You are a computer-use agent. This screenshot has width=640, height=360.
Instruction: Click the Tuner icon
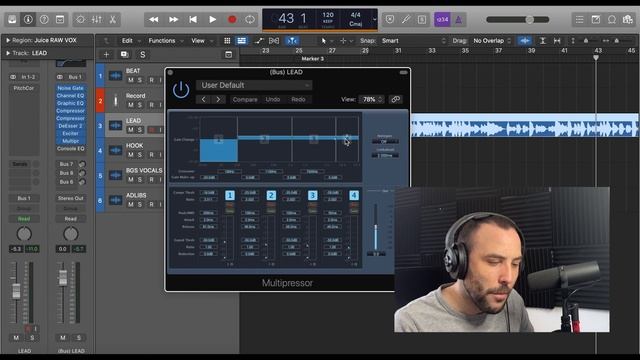(x=406, y=19)
